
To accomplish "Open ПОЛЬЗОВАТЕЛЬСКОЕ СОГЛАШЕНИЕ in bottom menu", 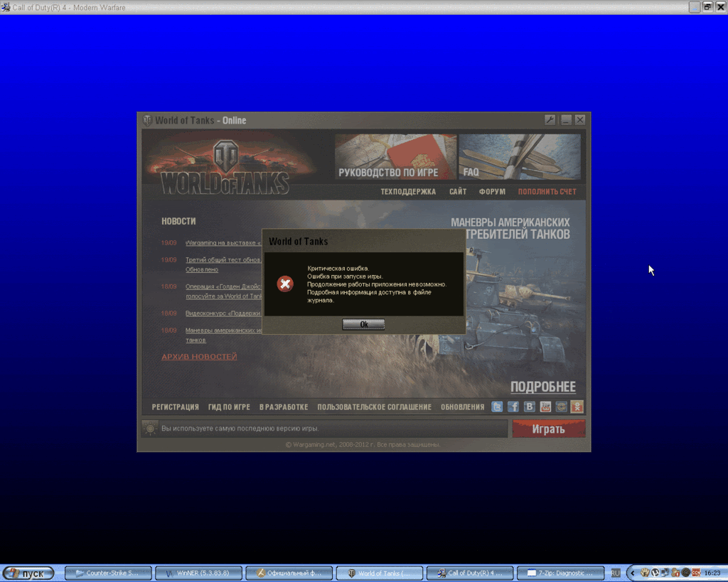I will pyautogui.click(x=374, y=407).
